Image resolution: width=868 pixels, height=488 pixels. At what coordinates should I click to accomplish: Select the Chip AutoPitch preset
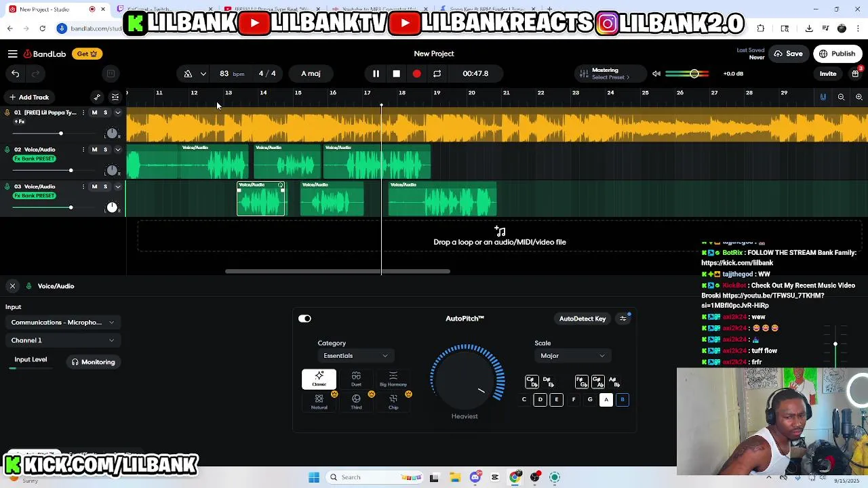coord(393,401)
